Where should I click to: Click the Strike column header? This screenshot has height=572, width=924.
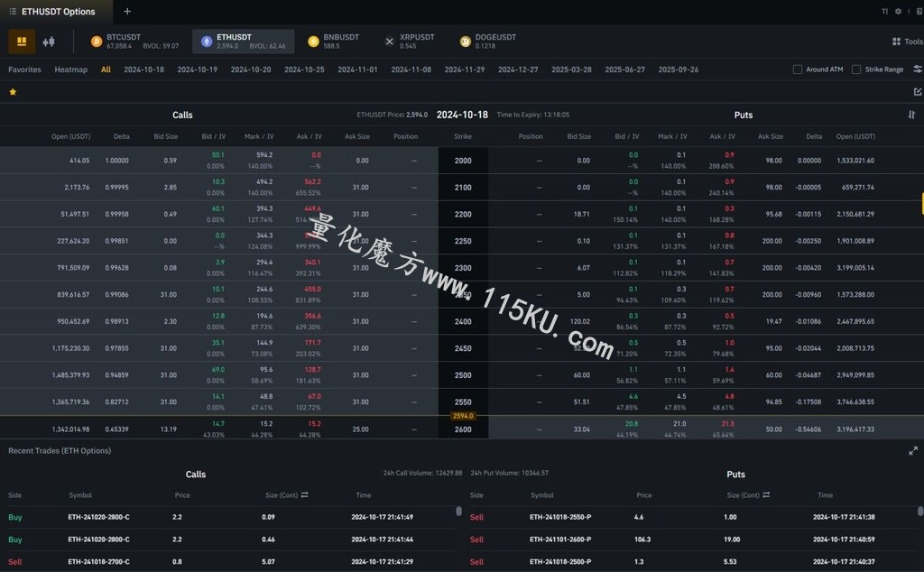[x=463, y=136]
